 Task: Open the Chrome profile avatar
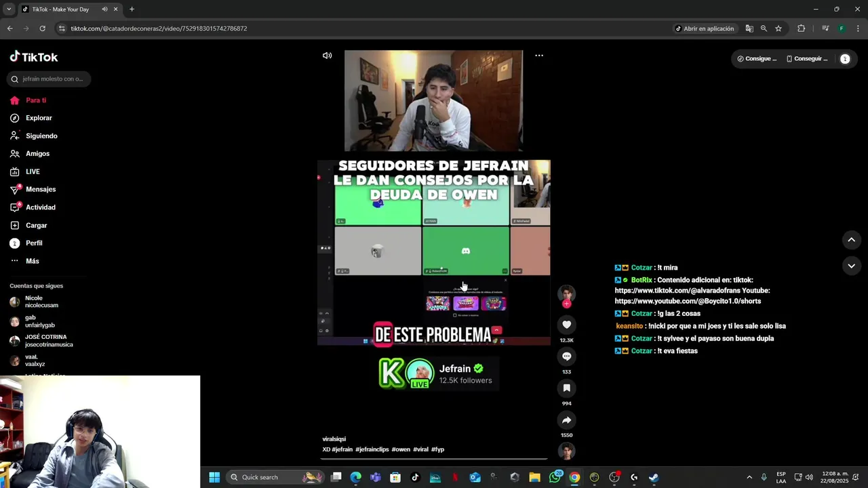842,28
